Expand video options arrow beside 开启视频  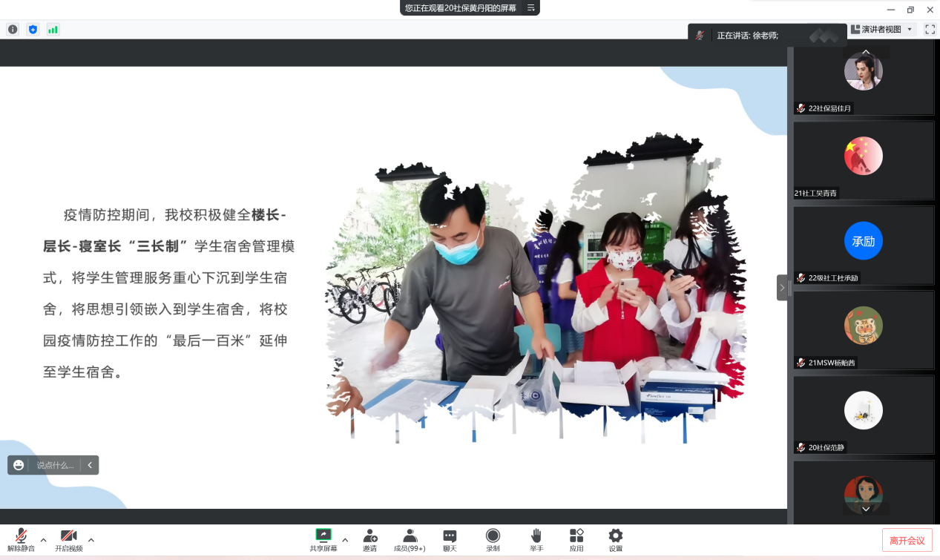[x=91, y=539]
